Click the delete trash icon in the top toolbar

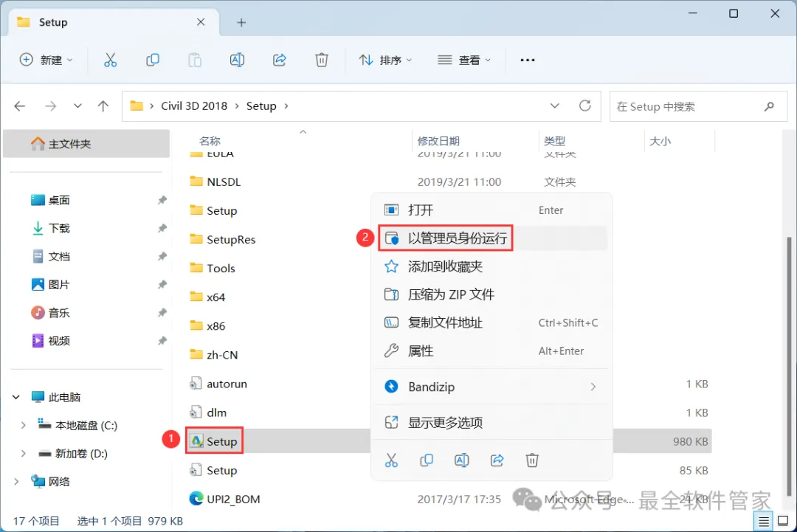(322, 60)
